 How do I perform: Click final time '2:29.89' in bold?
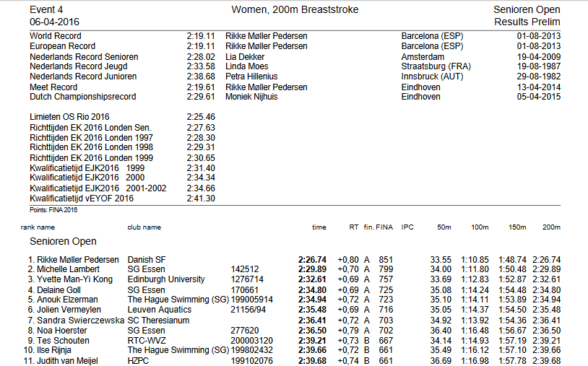point(312,269)
